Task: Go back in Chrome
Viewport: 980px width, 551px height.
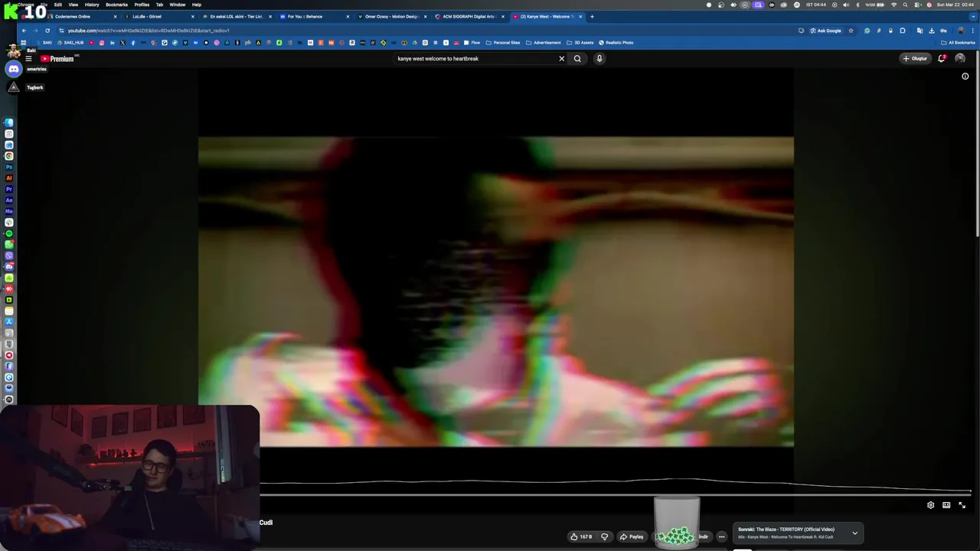Action: pos(24,31)
